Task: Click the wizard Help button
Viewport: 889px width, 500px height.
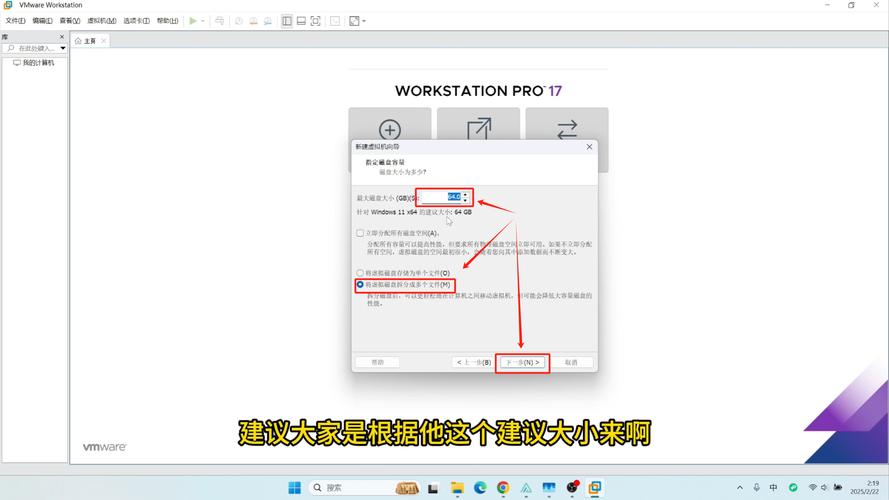Action: 378,362
